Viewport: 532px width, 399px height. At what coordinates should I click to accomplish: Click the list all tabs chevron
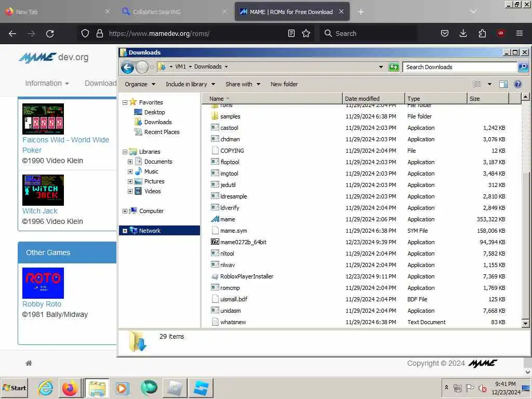[473, 11]
